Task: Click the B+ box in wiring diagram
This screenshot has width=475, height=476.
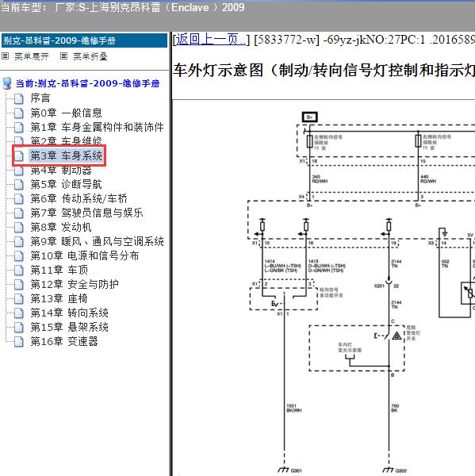Action: click(309, 117)
